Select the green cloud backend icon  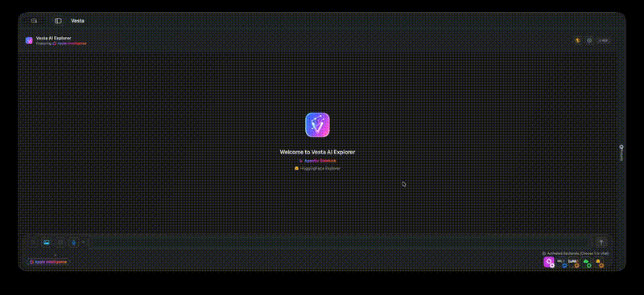[586, 262]
